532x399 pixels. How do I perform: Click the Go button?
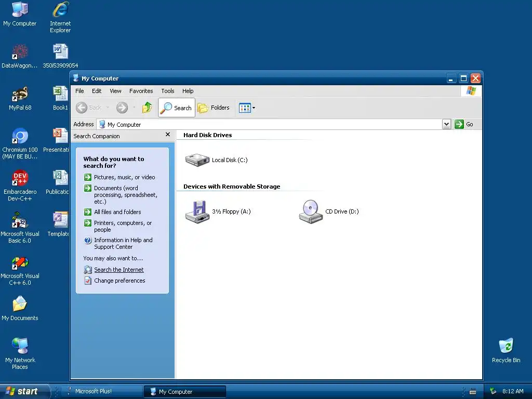coord(464,124)
